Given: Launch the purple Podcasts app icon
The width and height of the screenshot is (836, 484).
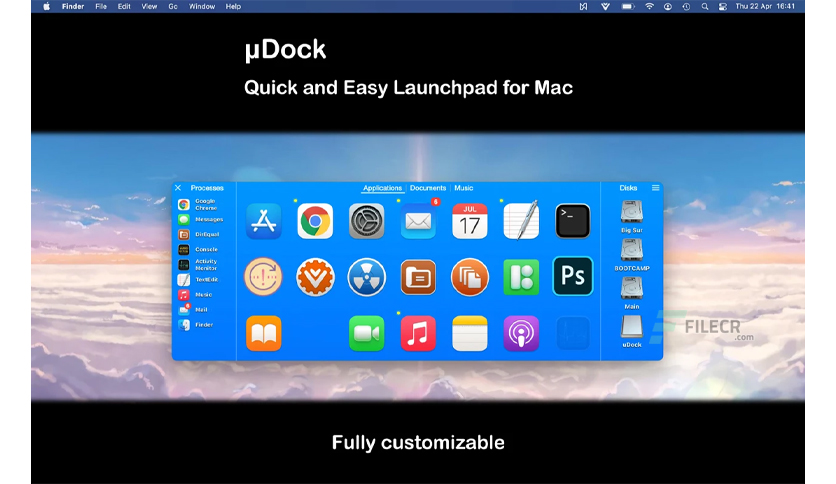Looking at the screenshot, I should (521, 334).
